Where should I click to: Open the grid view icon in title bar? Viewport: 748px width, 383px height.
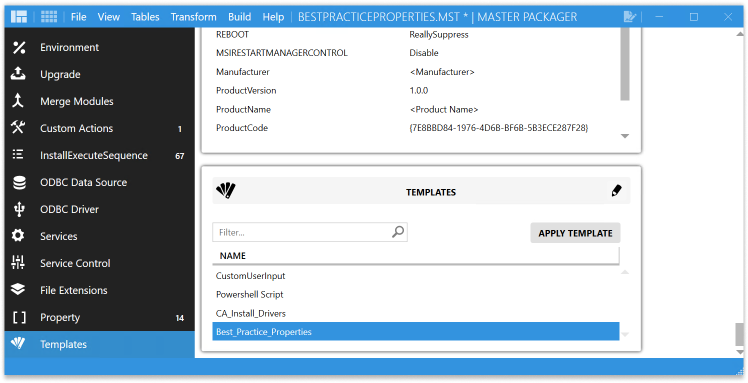[49, 17]
